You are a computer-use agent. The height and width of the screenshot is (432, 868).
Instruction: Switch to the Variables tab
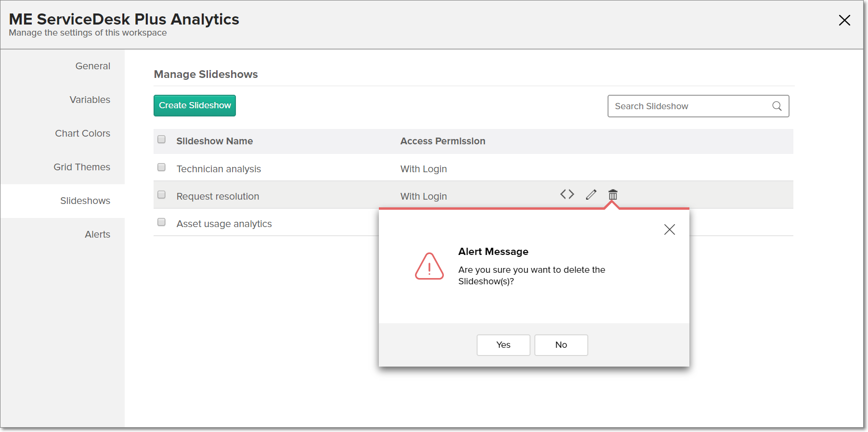pyautogui.click(x=90, y=100)
